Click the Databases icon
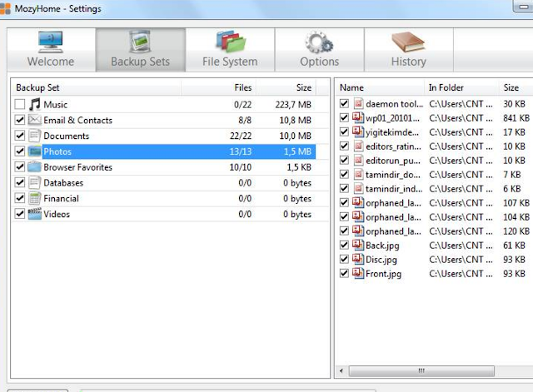Screen dimensions: 533x392 point(35,182)
